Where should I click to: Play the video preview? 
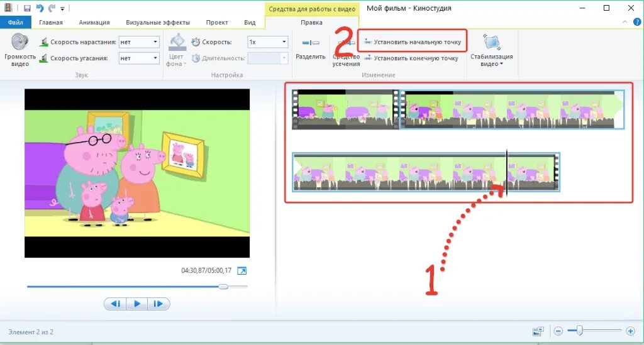click(137, 304)
